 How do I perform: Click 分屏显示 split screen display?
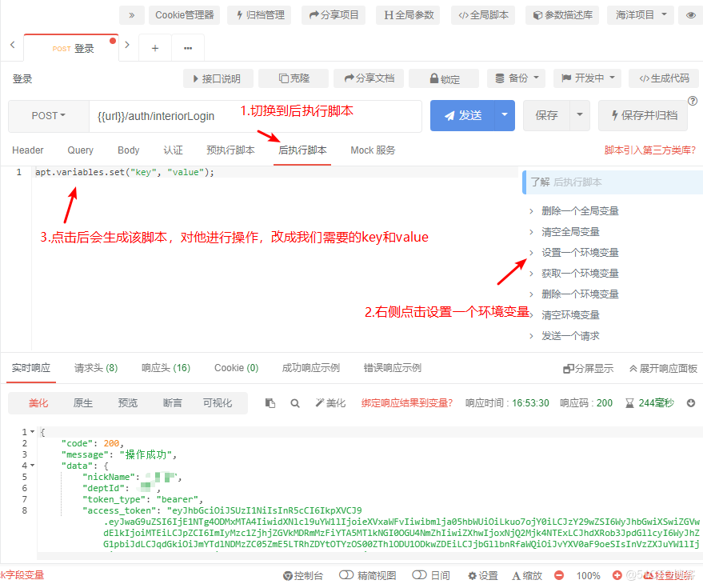click(x=588, y=369)
